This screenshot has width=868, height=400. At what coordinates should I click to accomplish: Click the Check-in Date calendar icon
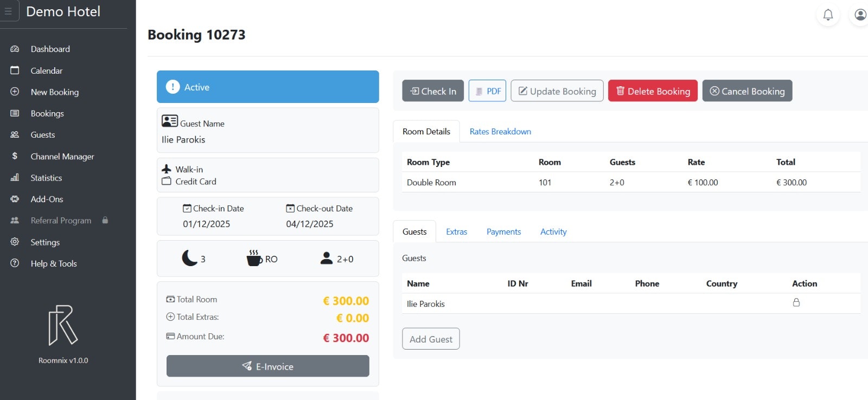187,208
